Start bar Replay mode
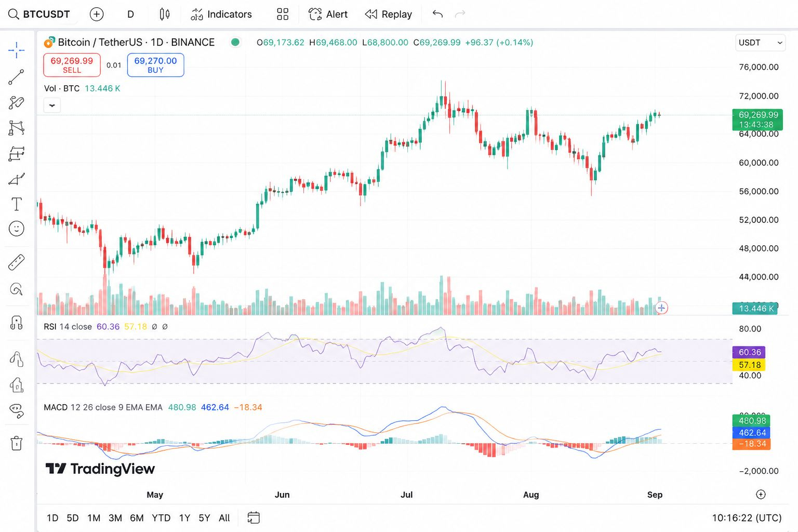The width and height of the screenshot is (798, 532). 389,14
